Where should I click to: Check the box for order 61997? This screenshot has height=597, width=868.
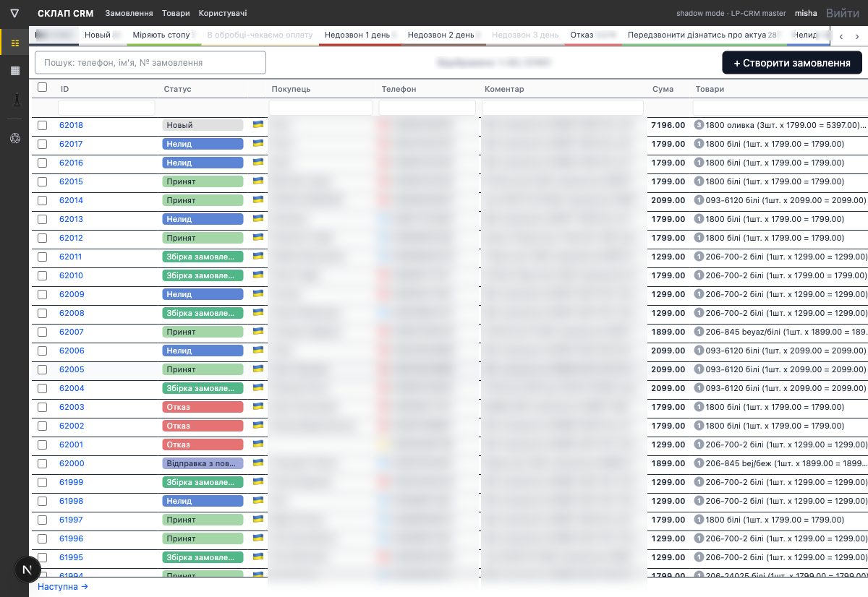coord(43,520)
